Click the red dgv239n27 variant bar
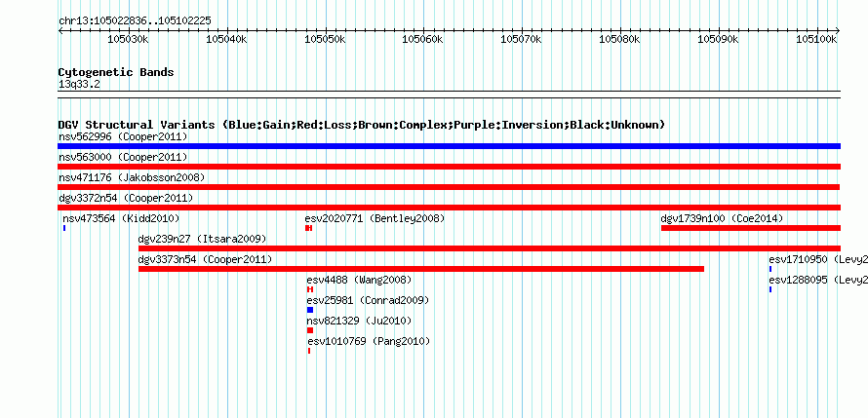Image resolution: width=868 pixels, height=418 pixels. (x=490, y=248)
